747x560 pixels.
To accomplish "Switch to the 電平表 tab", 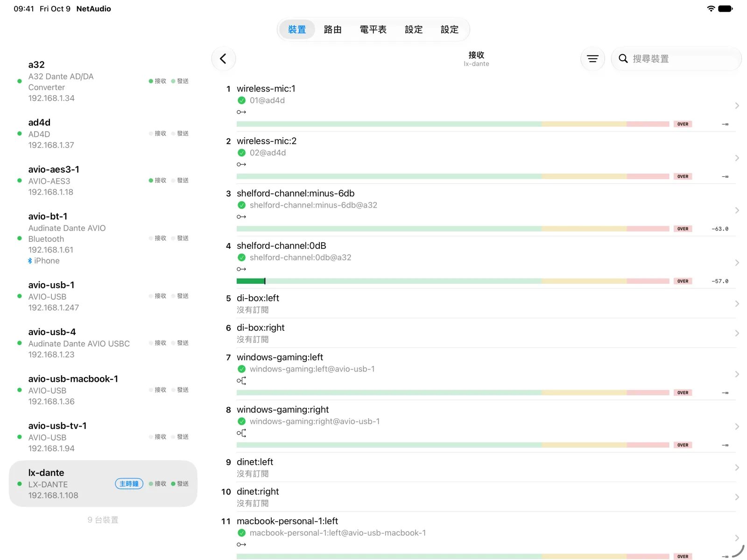I will pos(373,30).
